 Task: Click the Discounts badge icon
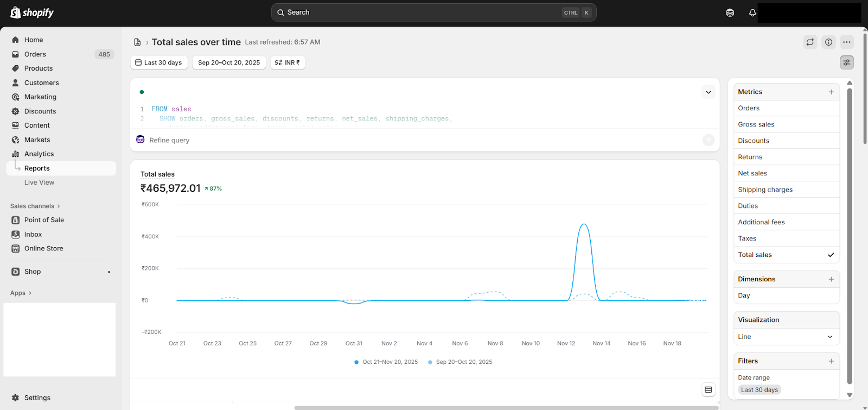(x=15, y=111)
